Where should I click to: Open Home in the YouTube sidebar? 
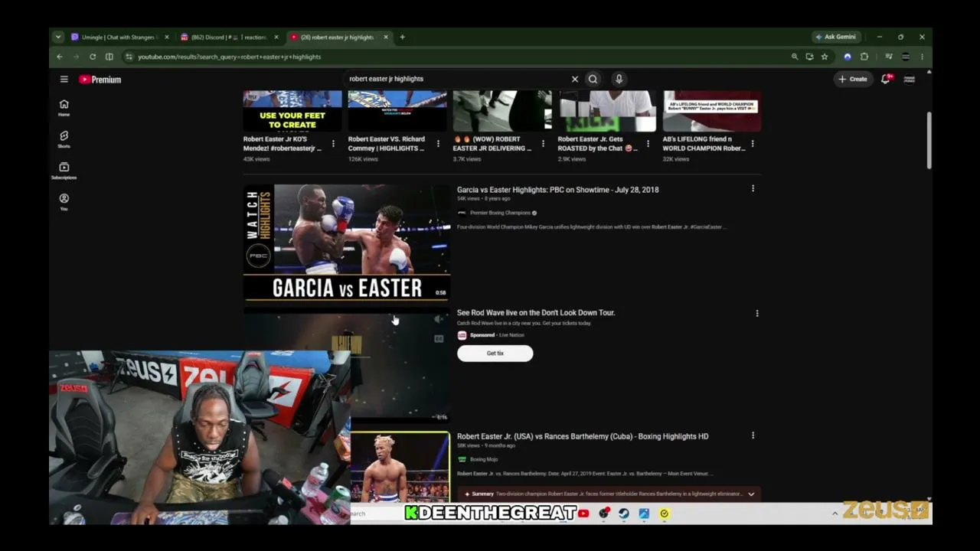tap(64, 108)
